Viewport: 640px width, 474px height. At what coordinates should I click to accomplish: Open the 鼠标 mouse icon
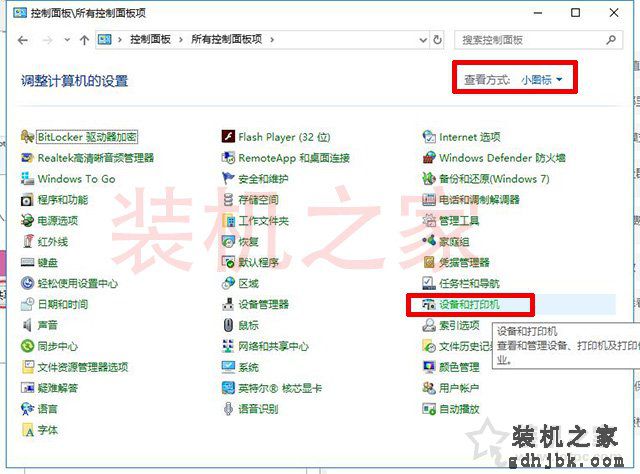pyautogui.click(x=228, y=325)
